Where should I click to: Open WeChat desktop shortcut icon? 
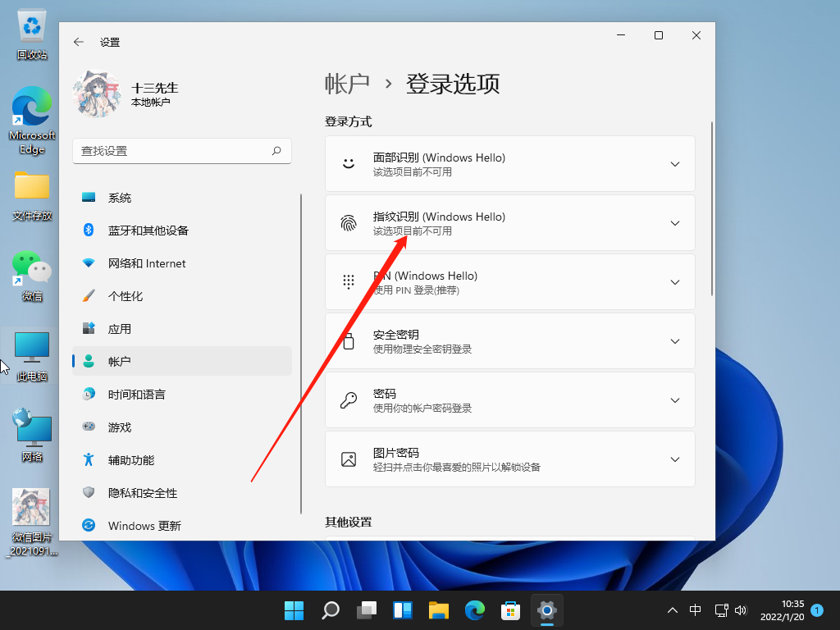(x=31, y=267)
